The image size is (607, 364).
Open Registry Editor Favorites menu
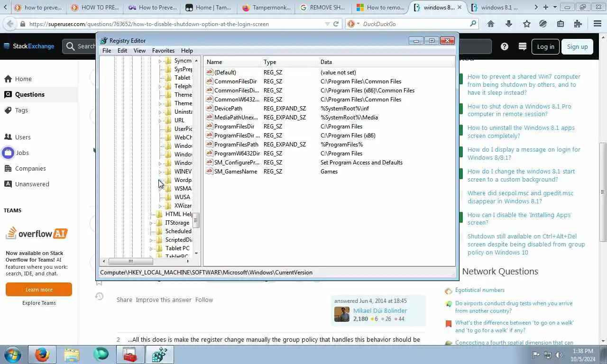[x=163, y=51]
